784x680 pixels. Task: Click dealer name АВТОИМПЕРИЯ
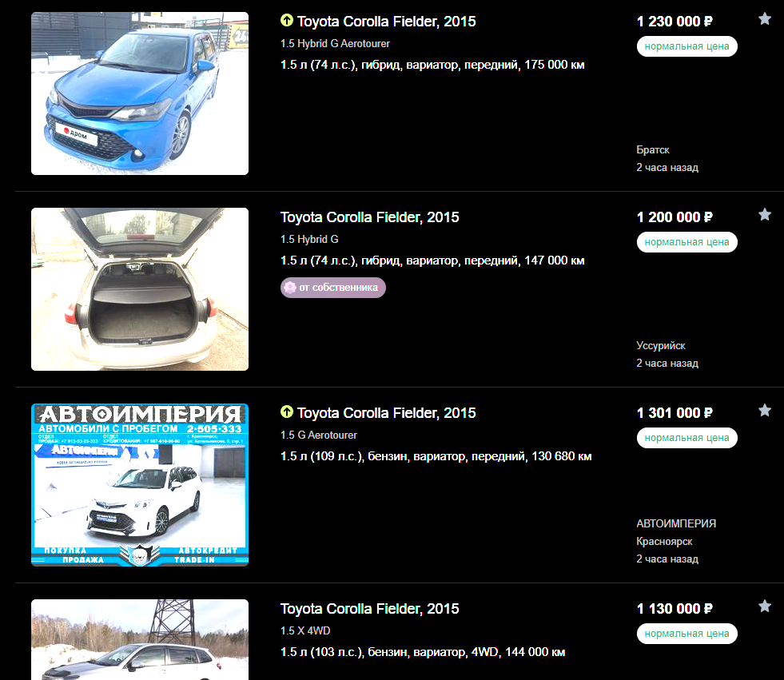[676, 523]
